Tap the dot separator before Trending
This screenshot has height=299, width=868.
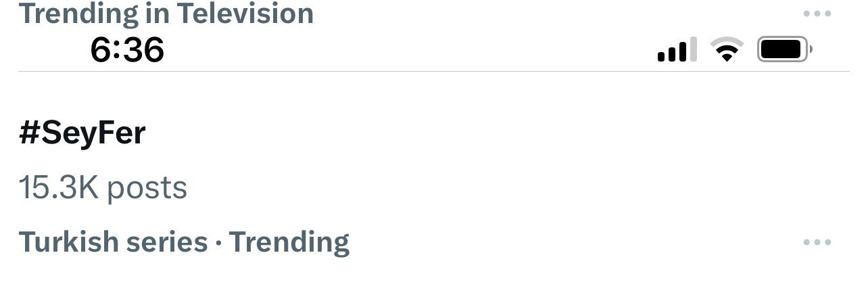pyautogui.click(x=218, y=242)
